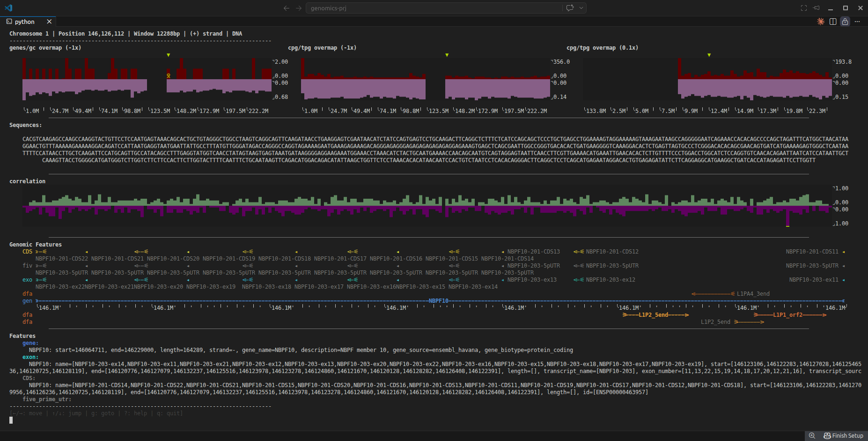Toggle full screen with the corner-brackets icon
This screenshot has width=868, height=441.
tap(804, 8)
